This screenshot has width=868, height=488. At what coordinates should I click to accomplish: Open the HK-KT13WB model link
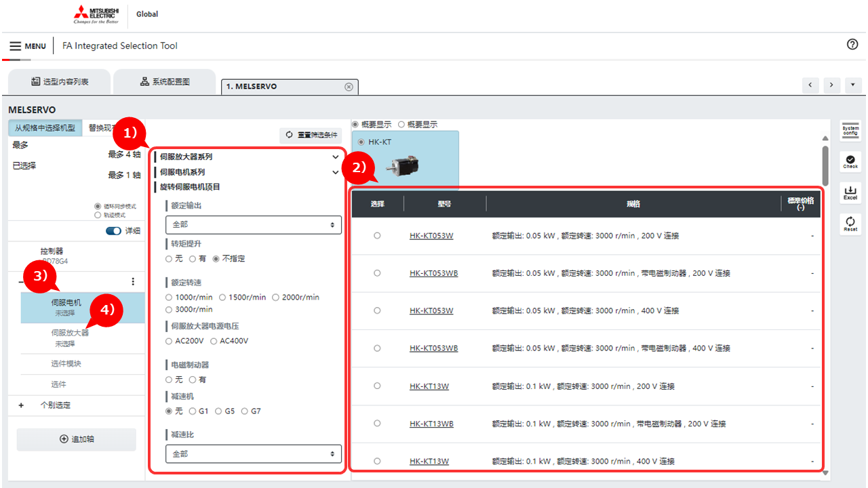[431, 424]
